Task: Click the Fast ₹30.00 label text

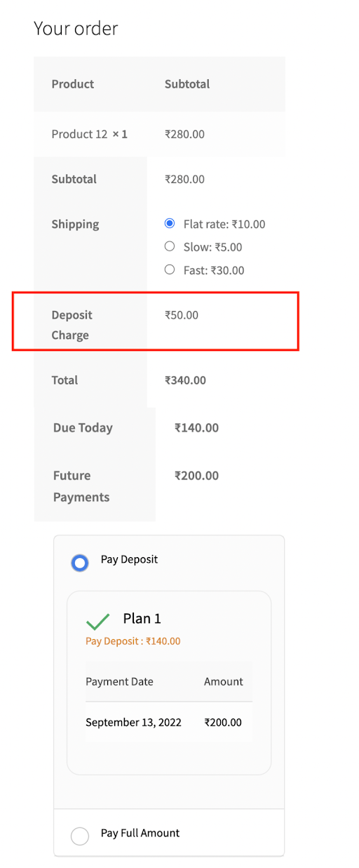Action: (x=214, y=270)
